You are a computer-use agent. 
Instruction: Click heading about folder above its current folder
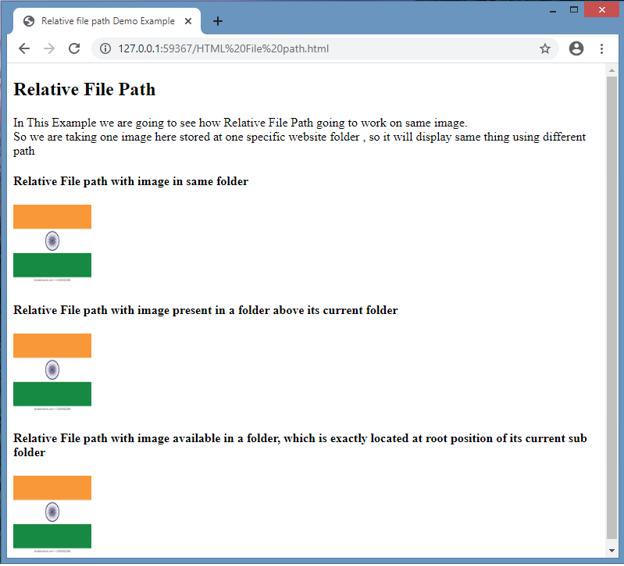(x=205, y=310)
